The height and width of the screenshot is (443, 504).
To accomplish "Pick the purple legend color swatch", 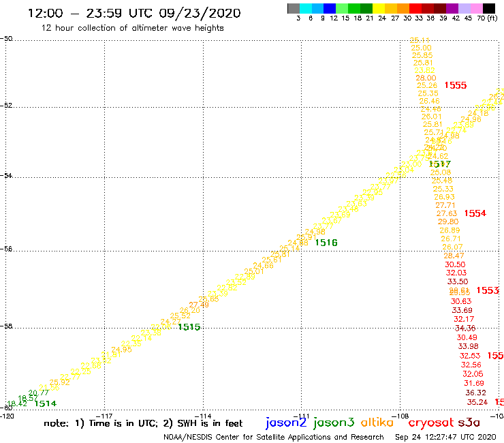I will pos(452,8).
